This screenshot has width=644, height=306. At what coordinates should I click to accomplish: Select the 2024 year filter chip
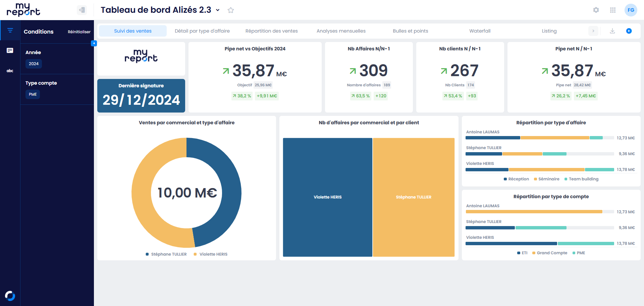[34, 64]
